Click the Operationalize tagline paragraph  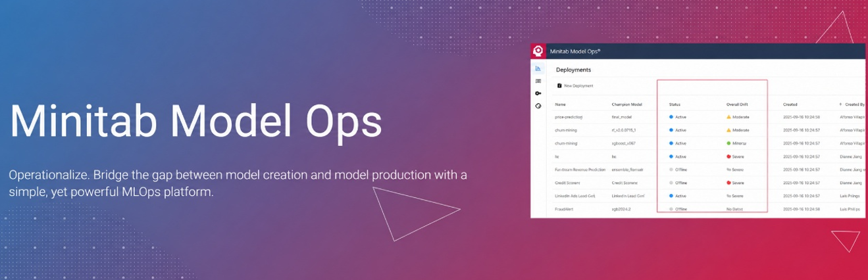[x=238, y=184]
